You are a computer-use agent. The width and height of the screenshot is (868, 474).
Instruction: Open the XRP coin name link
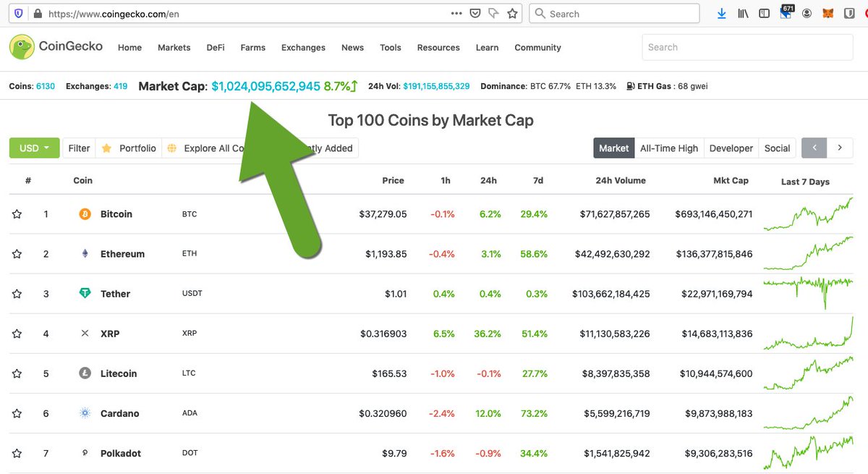coord(110,334)
